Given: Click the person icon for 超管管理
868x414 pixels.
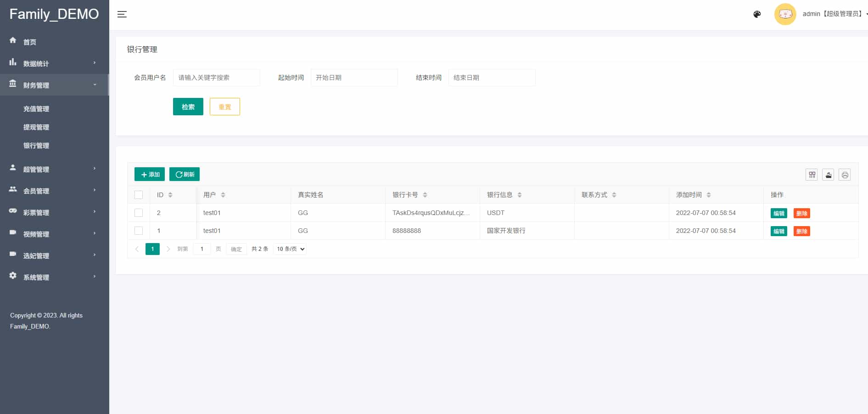Looking at the screenshot, I should [x=13, y=168].
